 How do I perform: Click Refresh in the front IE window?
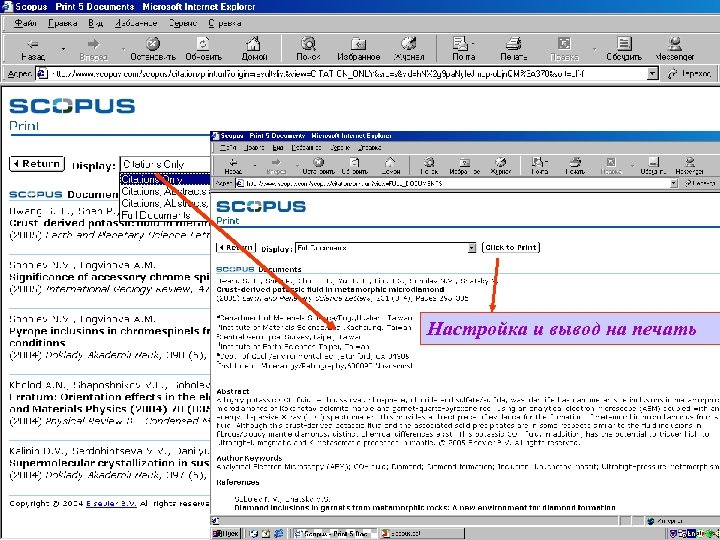[x=354, y=166]
